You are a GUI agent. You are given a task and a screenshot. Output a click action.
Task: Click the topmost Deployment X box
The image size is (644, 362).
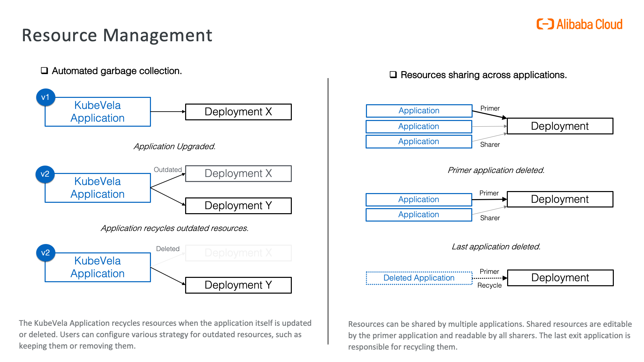pos(238,112)
